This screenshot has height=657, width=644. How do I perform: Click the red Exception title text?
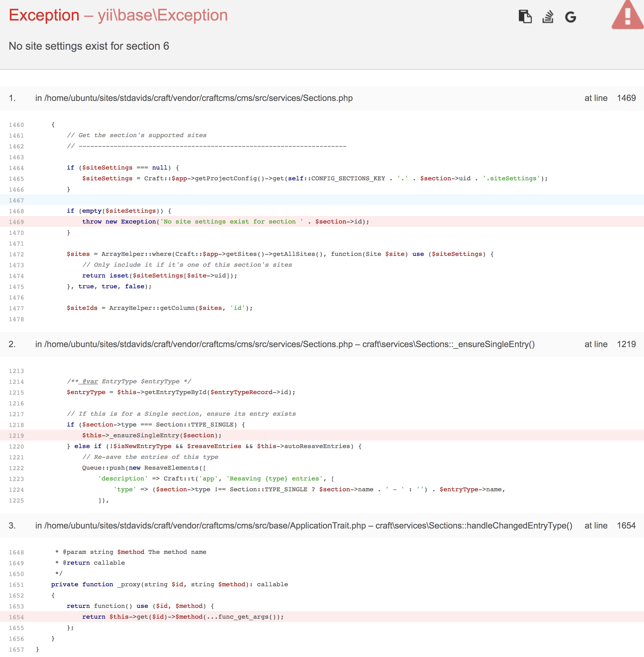[x=44, y=15]
